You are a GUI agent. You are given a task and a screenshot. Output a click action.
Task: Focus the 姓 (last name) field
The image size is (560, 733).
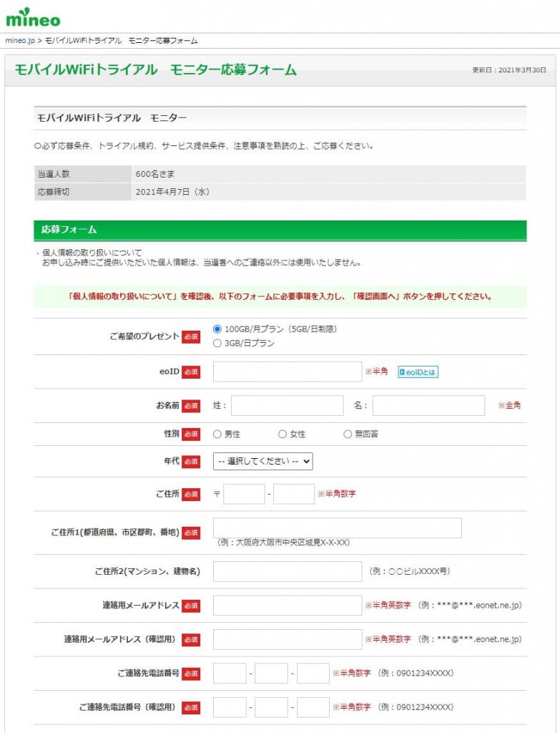click(287, 405)
